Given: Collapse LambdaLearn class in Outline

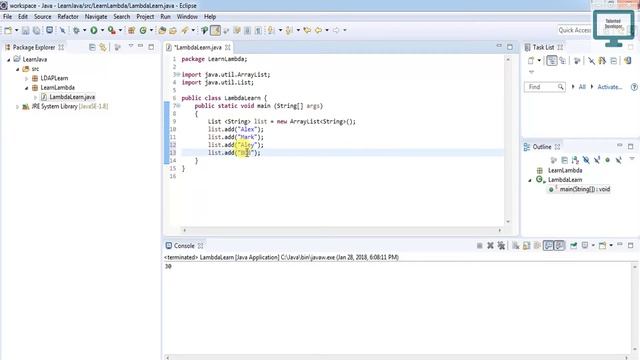Looking at the screenshot, I should [530, 180].
